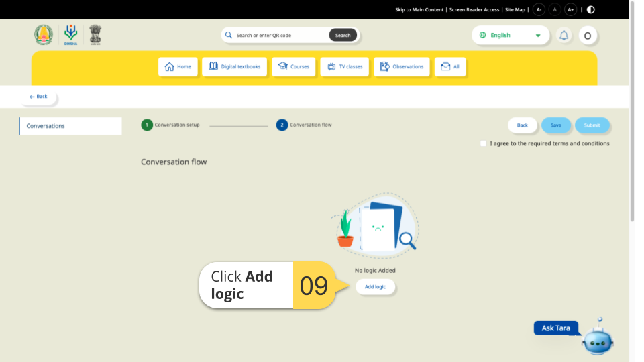The image size is (644, 362).
Task: Go to Digital textbooks tab
Action: point(234,66)
